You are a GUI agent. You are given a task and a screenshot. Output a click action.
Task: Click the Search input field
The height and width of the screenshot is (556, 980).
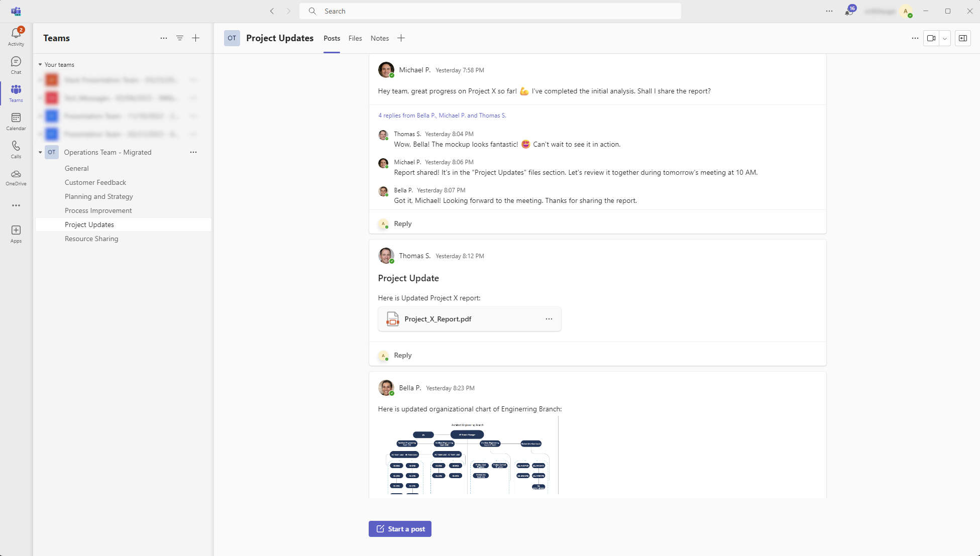pyautogui.click(x=490, y=11)
